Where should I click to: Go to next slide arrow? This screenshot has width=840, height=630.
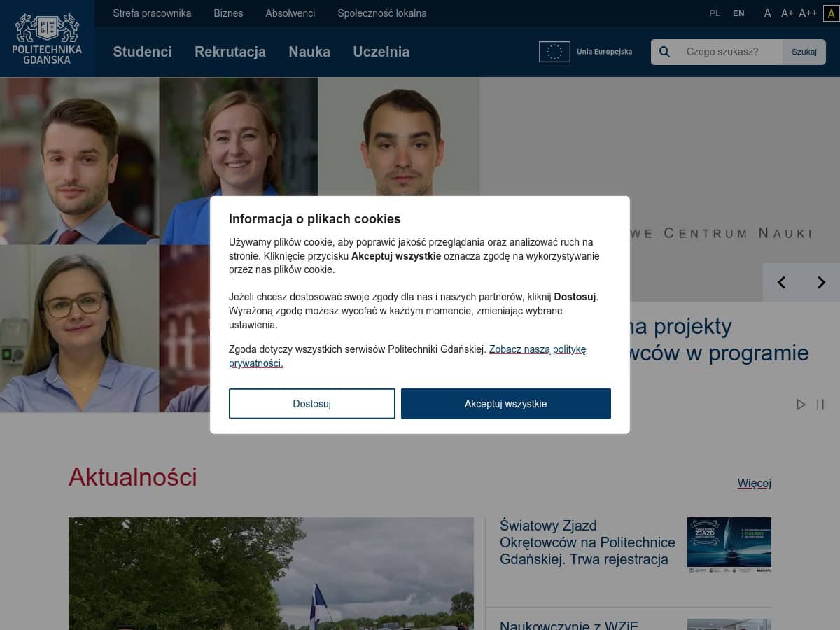pos(821,282)
